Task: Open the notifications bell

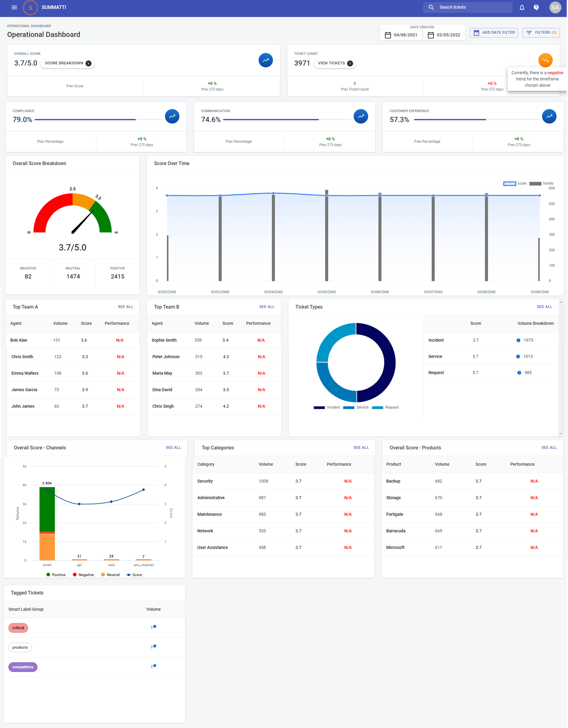Action: 522,7
